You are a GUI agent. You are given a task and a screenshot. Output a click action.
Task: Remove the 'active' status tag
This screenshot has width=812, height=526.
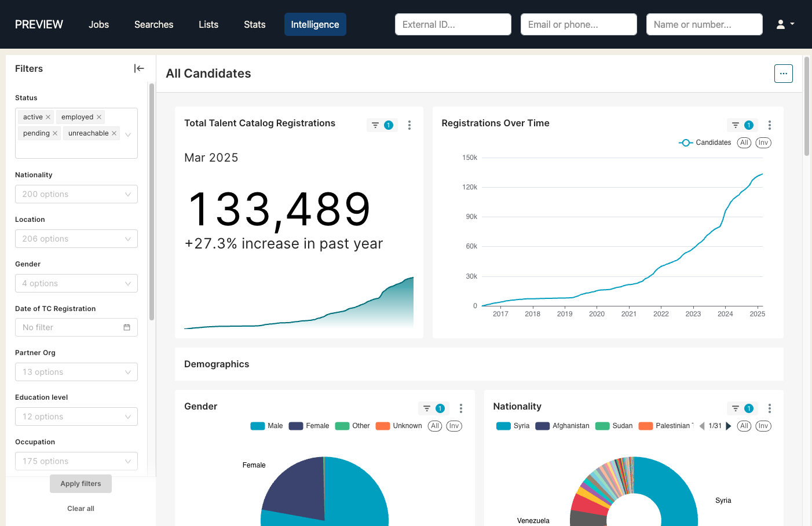48,117
